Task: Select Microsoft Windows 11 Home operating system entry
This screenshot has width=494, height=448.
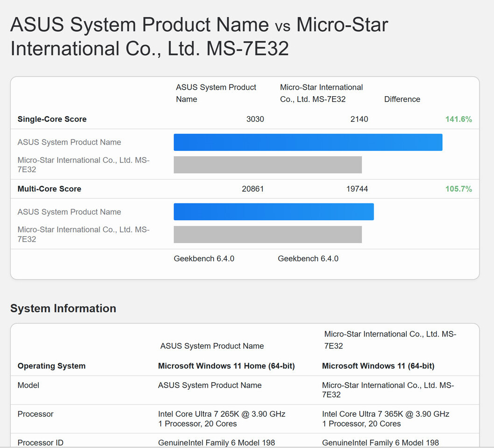Action: pos(226,366)
